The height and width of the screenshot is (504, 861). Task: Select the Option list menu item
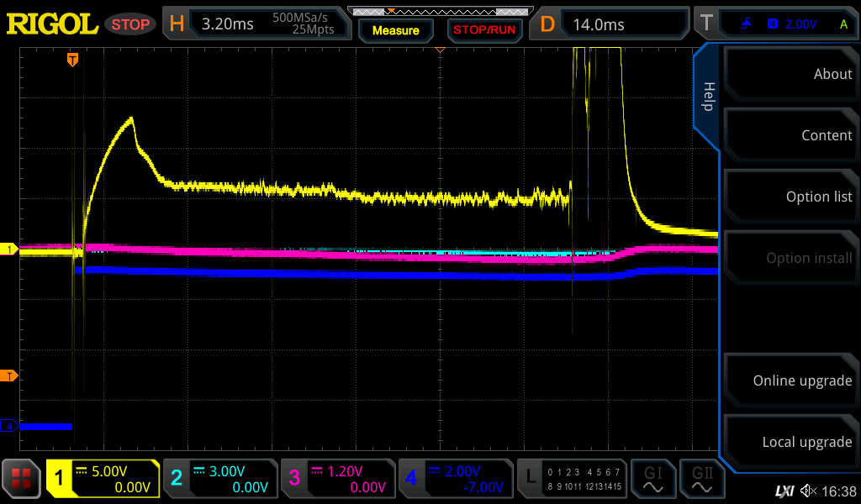[790, 197]
